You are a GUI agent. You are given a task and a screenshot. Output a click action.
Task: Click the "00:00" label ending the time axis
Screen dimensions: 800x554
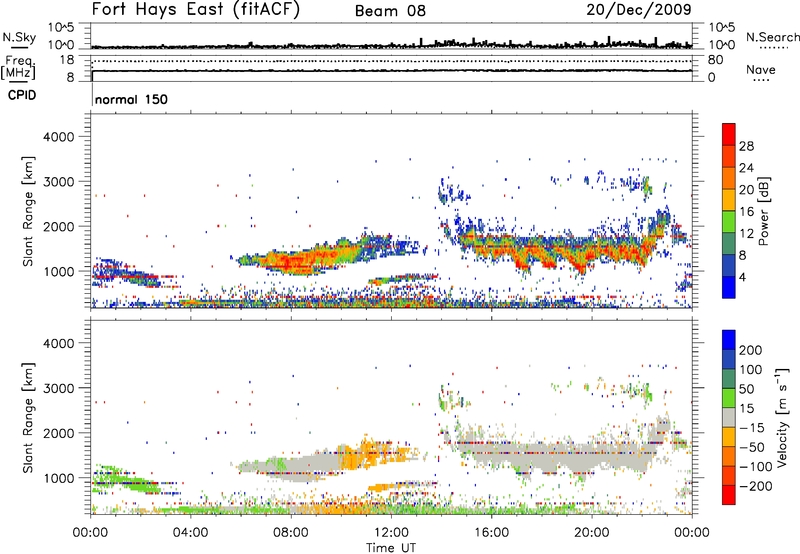point(692,533)
